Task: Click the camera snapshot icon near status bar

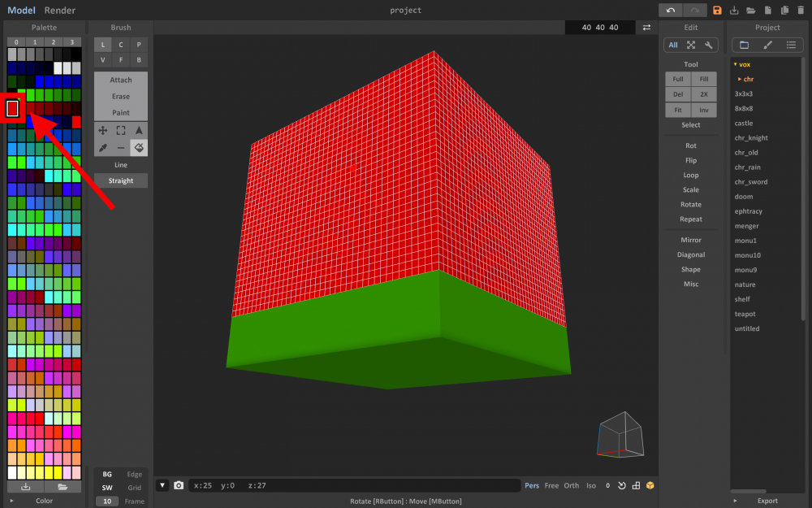Action: (x=179, y=485)
